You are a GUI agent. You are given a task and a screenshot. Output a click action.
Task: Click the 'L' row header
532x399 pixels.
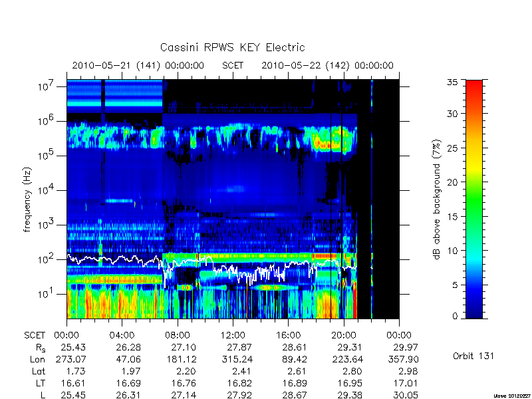(x=43, y=395)
